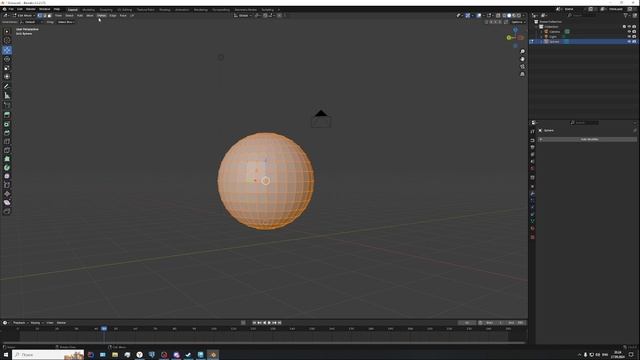Open the viewport Options dropdown

[518, 22]
